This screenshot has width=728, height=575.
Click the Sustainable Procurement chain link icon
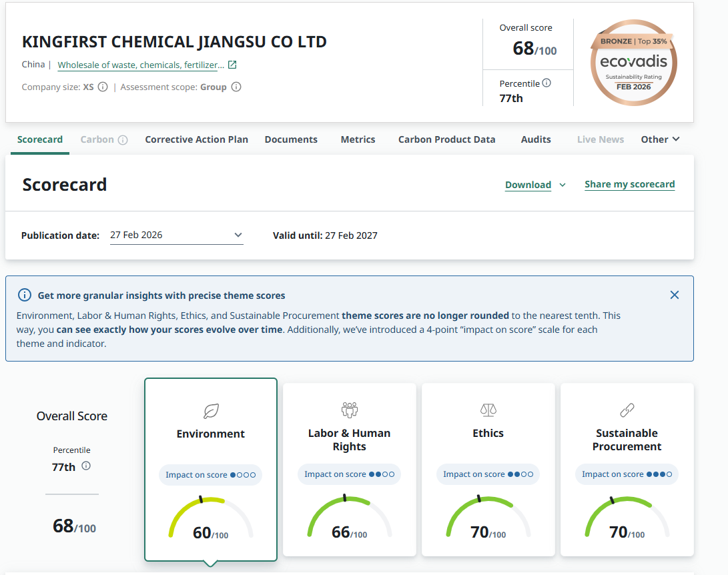pyautogui.click(x=627, y=410)
